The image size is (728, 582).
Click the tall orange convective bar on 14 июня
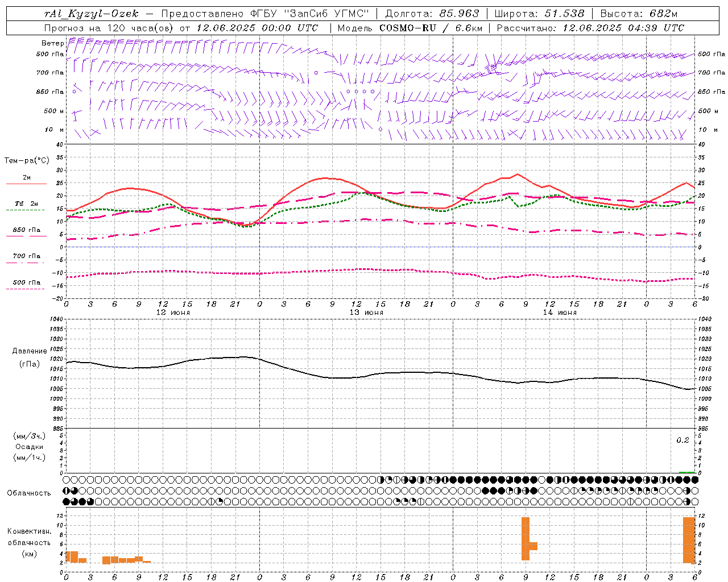(526, 539)
